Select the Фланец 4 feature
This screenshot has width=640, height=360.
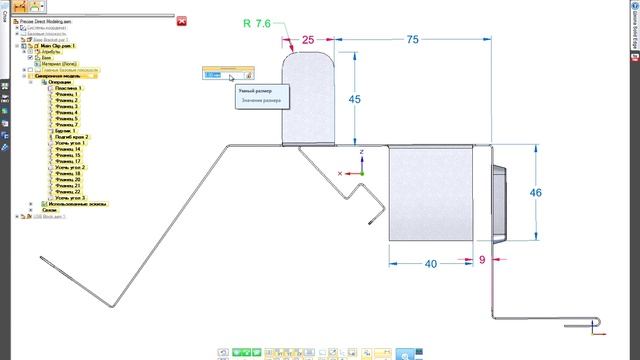tap(66, 113)
